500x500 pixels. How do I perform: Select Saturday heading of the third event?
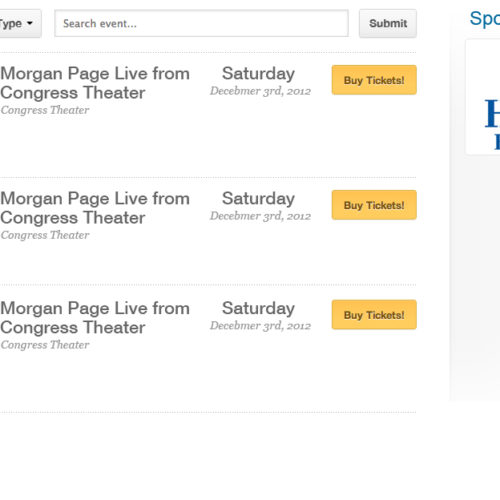coord(259,308)
